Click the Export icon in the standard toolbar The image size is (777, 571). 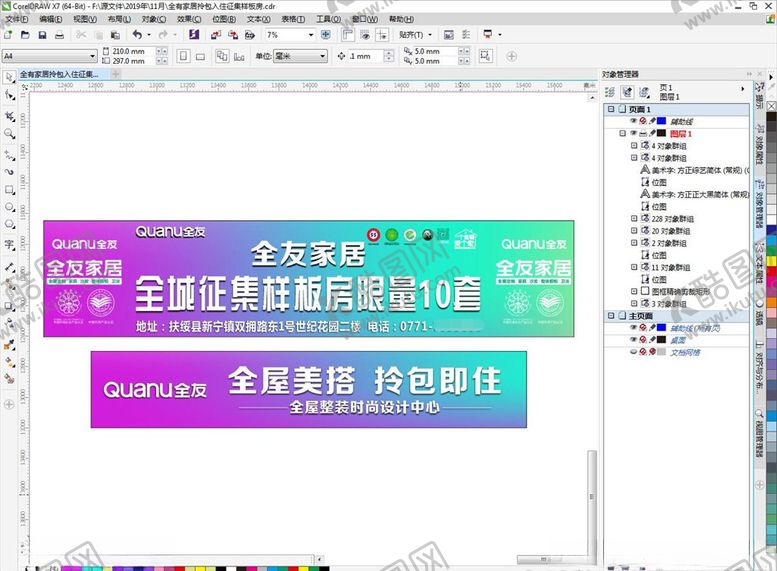click(x=233, y=35)
